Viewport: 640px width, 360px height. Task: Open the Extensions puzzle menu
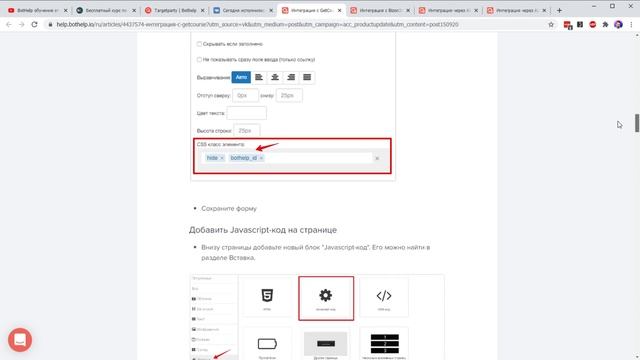pyautogui.click(x=605, y=24)
